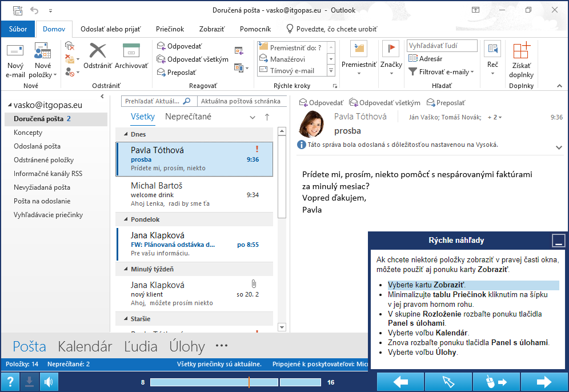Collapse the ribbon with the up chevron

coord(559,86)
